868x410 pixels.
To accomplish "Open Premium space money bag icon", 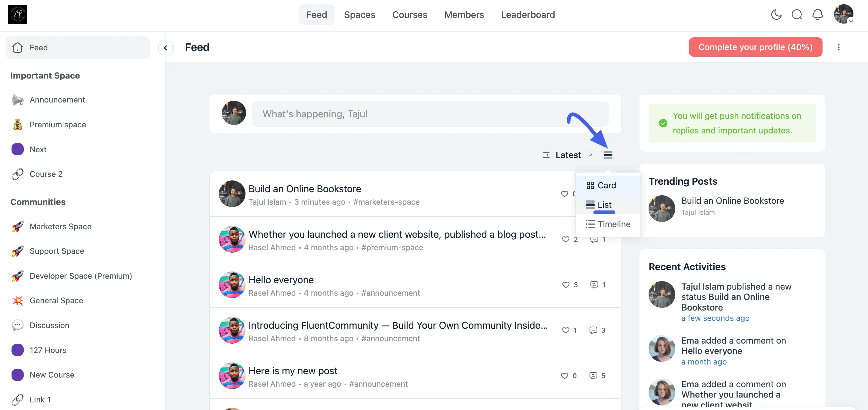I will click(x=18, y=124).
